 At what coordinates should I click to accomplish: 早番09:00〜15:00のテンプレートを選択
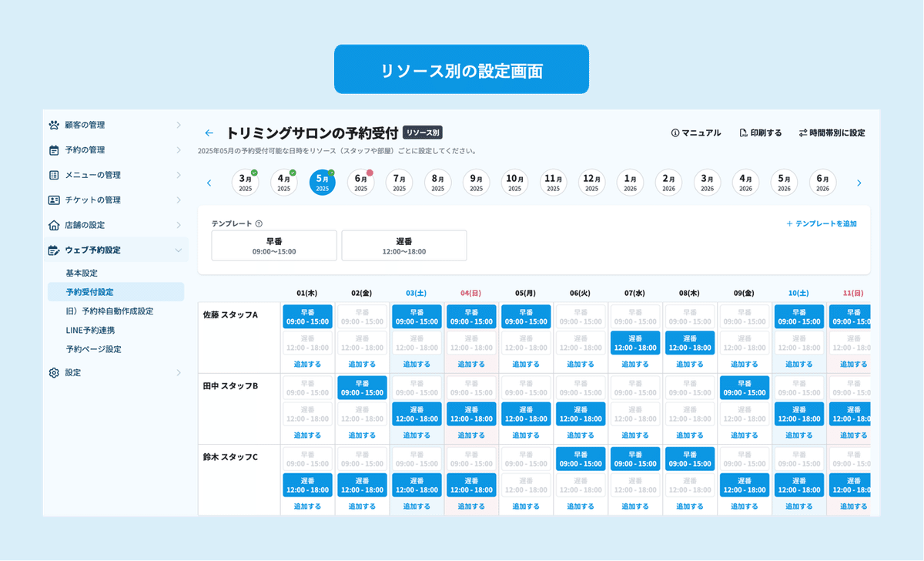(x=273, y=245)
